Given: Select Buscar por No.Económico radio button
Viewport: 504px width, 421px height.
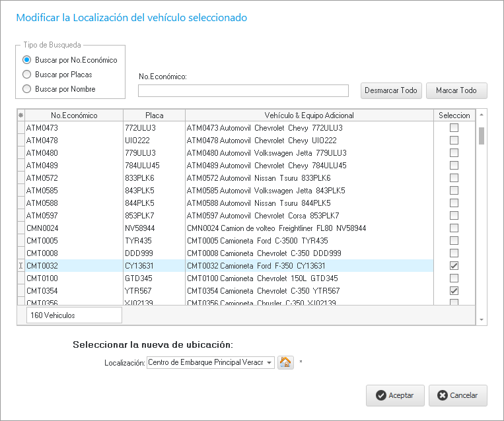Looking at the screenshot, I should [27, 60].
